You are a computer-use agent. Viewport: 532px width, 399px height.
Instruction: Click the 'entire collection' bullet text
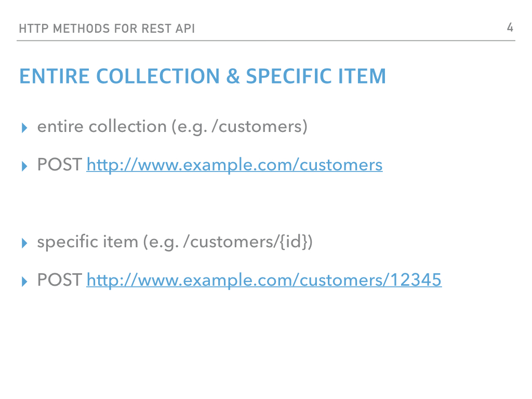pos(172,127)
